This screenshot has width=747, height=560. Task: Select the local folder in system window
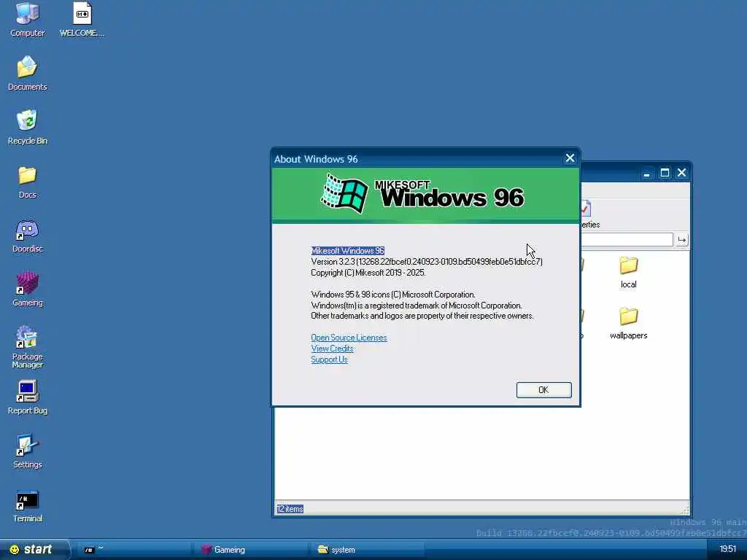pyautogui.click(x=628, y=273)
